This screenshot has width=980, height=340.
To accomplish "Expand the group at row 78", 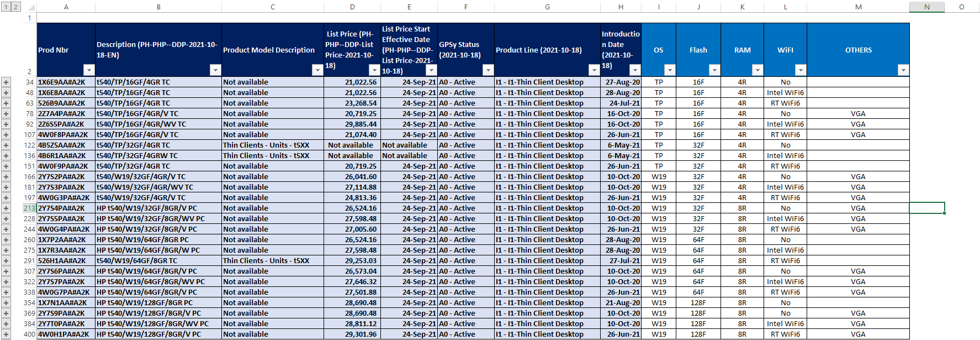I will point(6,114).
